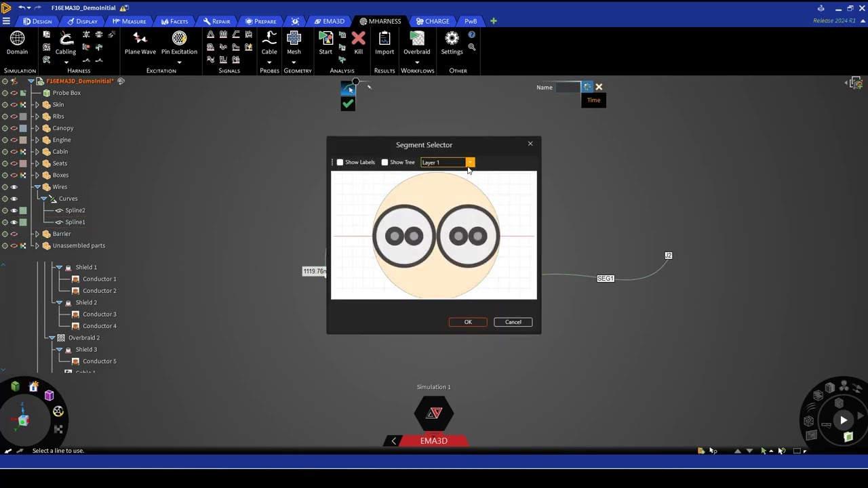Click the icon next to Name field
This screenshot has height=488, width=868.
point(587,87)
